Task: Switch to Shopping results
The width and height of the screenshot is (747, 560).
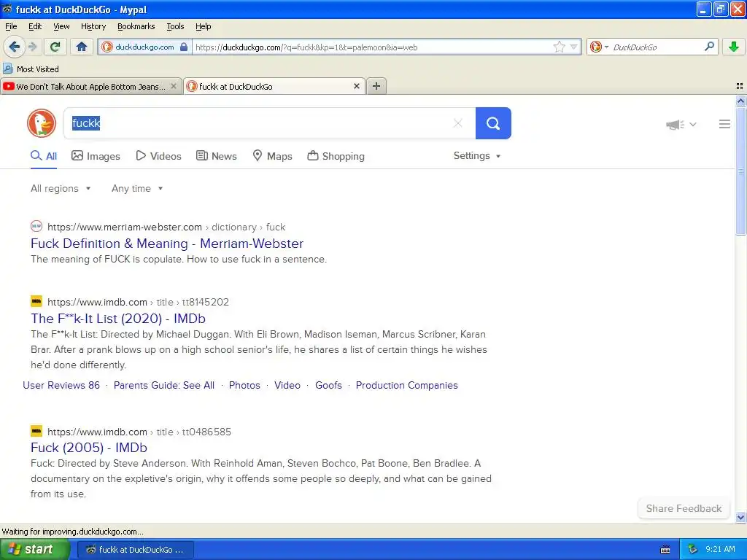Action: pyautogui.click(x=336, y=156)
